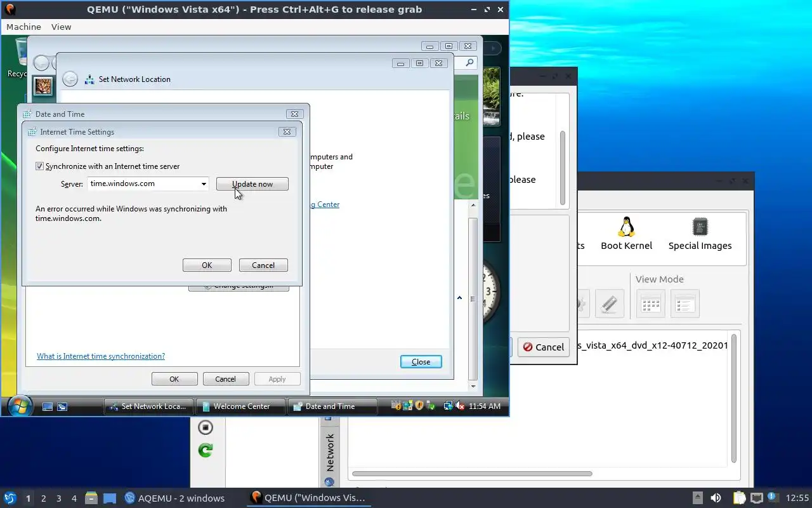812x508 pixels.
Task: Click the Vista tray volume muted icon
Action: pyautogui.click(x=461, y=406)
